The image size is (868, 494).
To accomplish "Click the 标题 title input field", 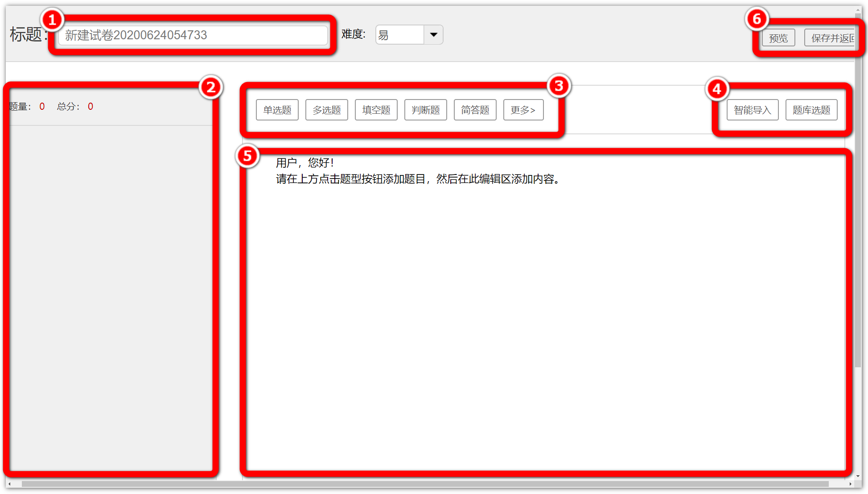I will click(193, 35).
